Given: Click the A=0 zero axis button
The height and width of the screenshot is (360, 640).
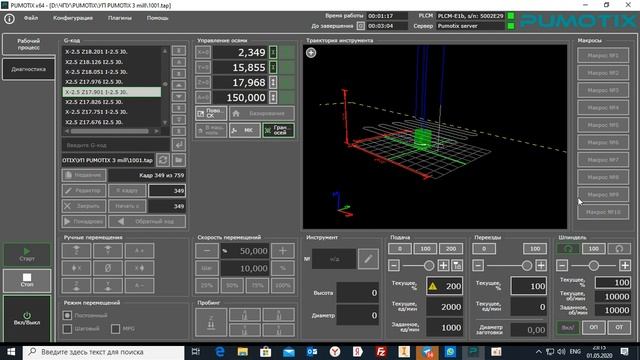Looking at the screenshot, I should tap(203, 98).
